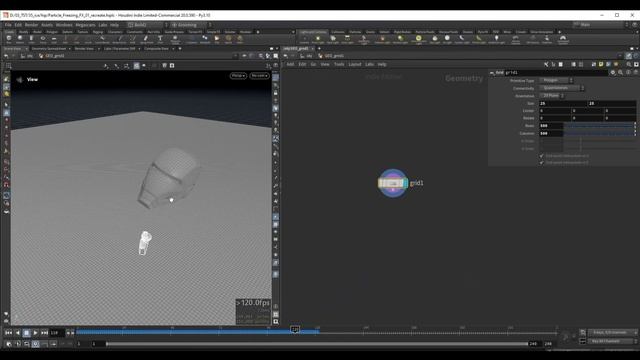Add a Sky Light from the shelf
This screenshot has width=640, height=360.
click(x=435, y=39)
